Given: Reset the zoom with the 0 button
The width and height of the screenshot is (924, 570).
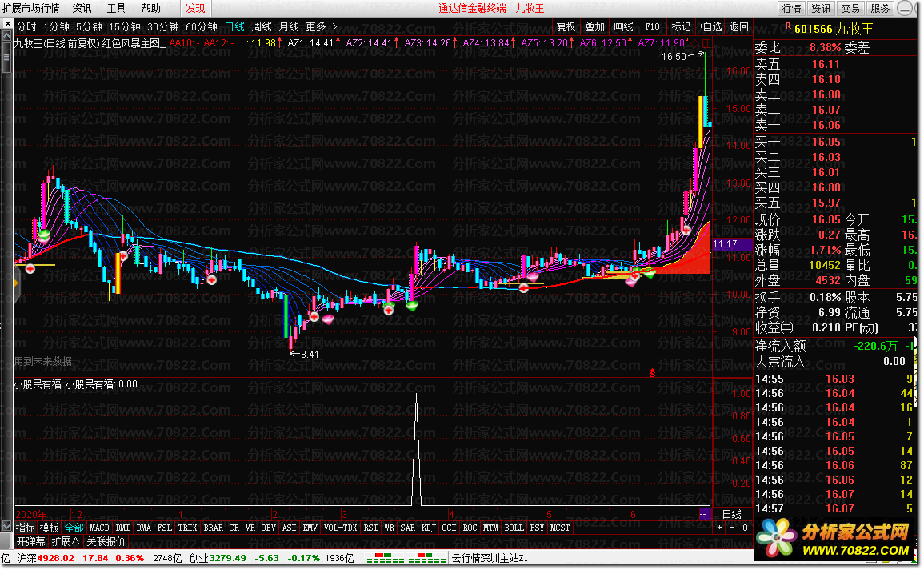Looking at the screenshot, I should click(745, 528).
